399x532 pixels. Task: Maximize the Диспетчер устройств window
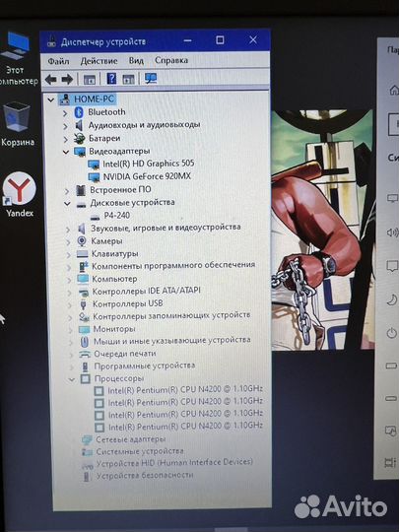tap(220, 40)
